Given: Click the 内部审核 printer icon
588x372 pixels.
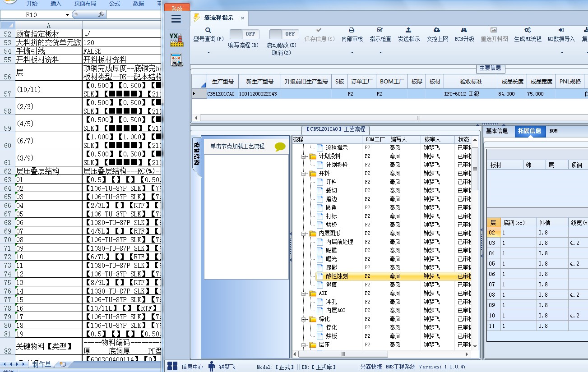Looking at the screenshot, I should click(x=352, y=30).
